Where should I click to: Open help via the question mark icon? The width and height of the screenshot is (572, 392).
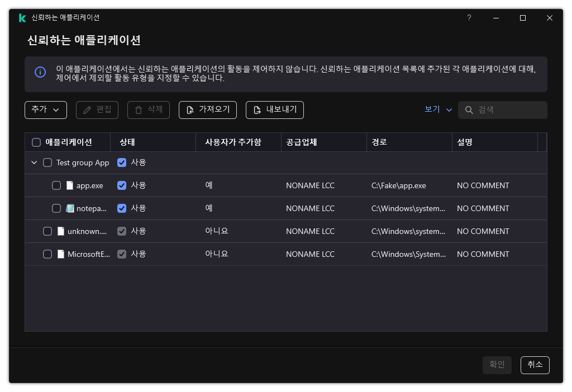point(469,18)
